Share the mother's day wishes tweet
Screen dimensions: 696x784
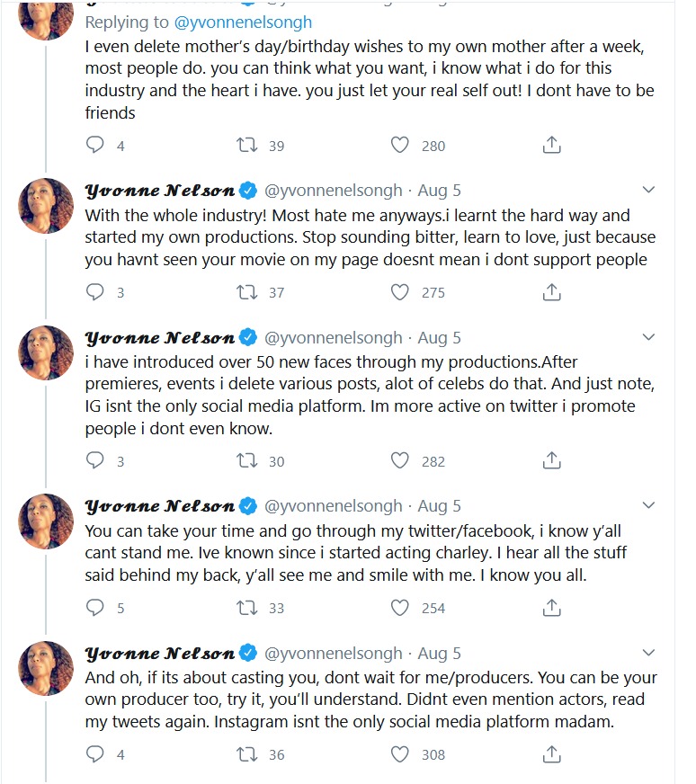(551, 145)
